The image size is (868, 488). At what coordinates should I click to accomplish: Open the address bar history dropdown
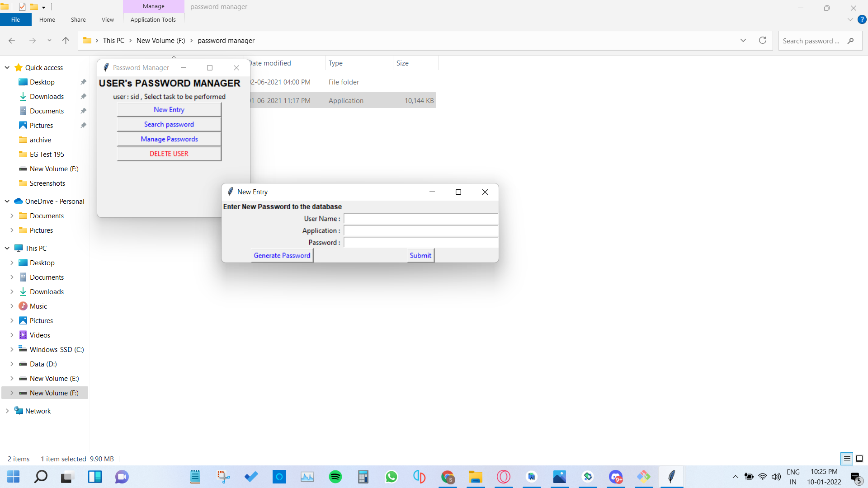(743, 40)
